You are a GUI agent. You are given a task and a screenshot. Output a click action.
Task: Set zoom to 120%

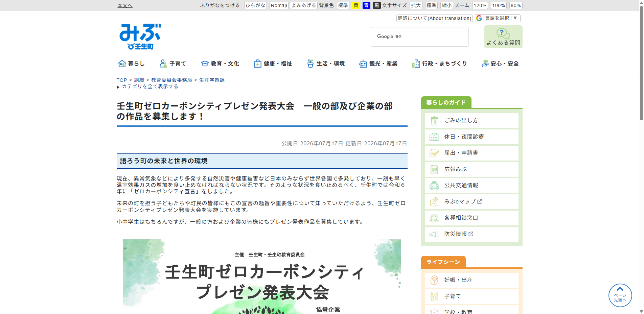pos(480,5)
